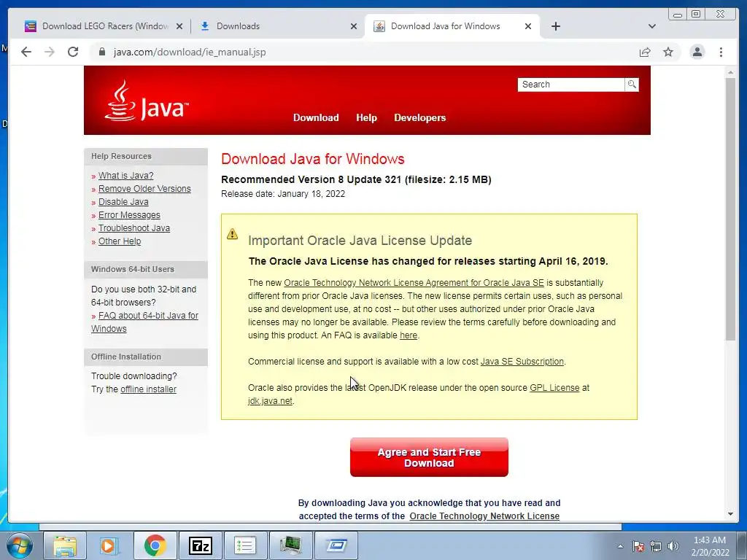The image size is (747, 560).
Task: Open Oracle Technology Network License Agreement link
Action: [414, 283]
